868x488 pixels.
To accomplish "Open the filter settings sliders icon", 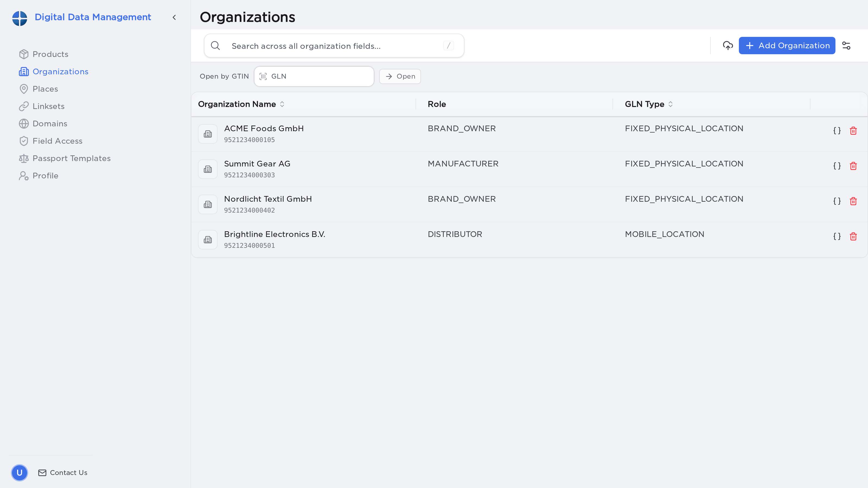I will pyautogui.click(x=846, y=46).
